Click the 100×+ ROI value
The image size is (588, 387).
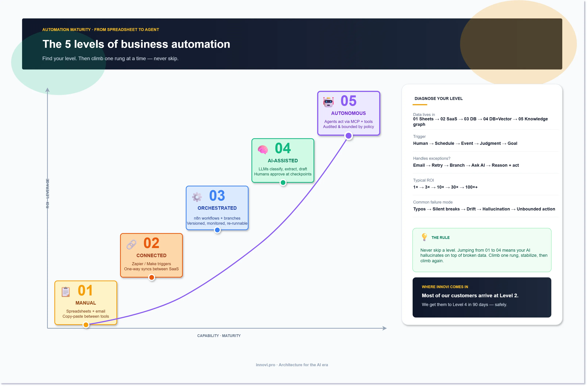click(x=471, y=187)
